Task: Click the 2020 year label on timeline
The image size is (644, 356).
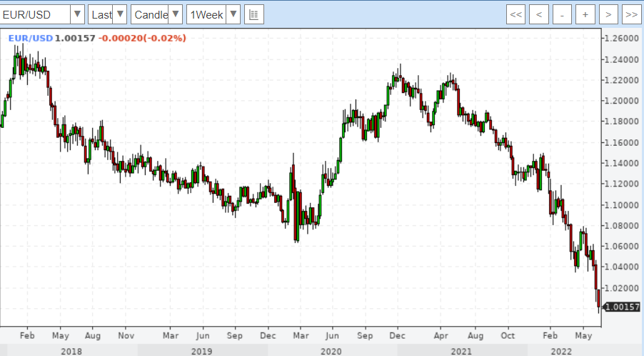Action: [331, 352]
